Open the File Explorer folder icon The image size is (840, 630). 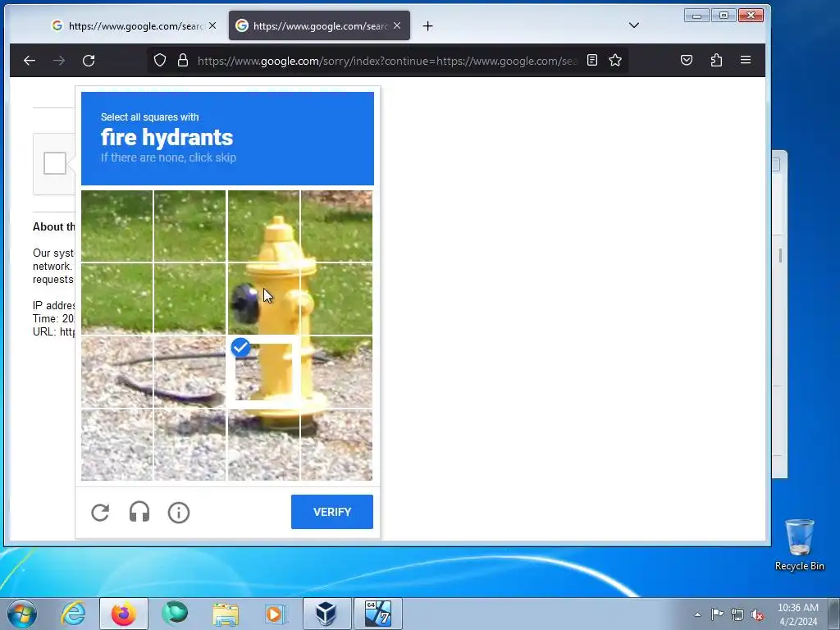point(226,614)
